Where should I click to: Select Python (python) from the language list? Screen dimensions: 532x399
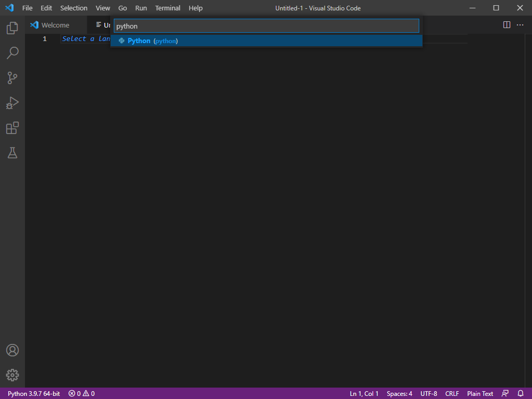[267, 41]
